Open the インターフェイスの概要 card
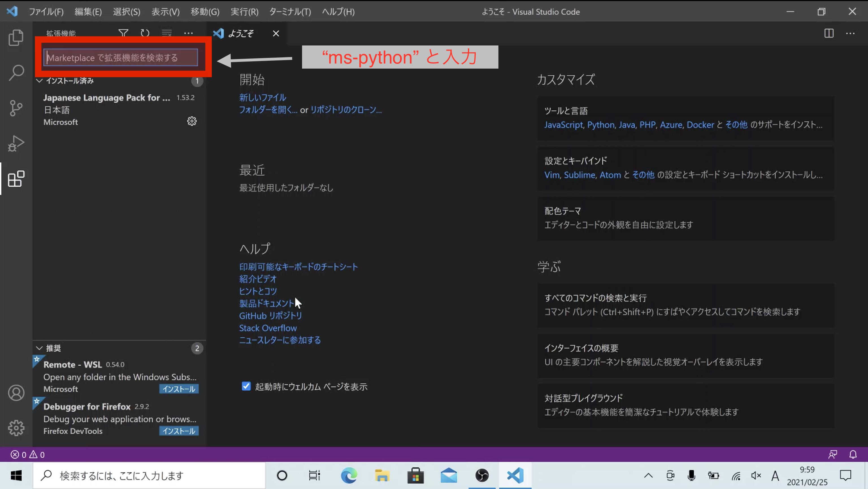 click(686, 355)
